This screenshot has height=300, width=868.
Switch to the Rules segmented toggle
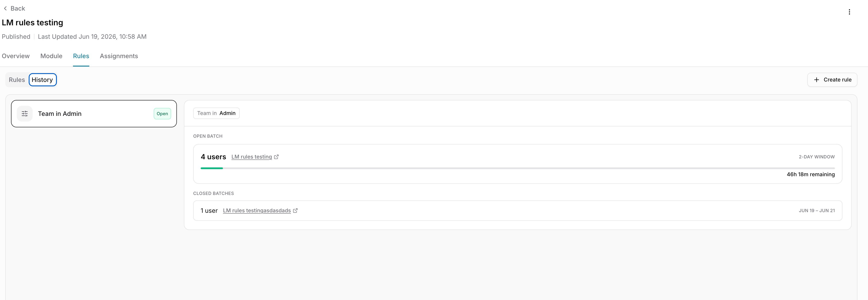coord(17,80)
